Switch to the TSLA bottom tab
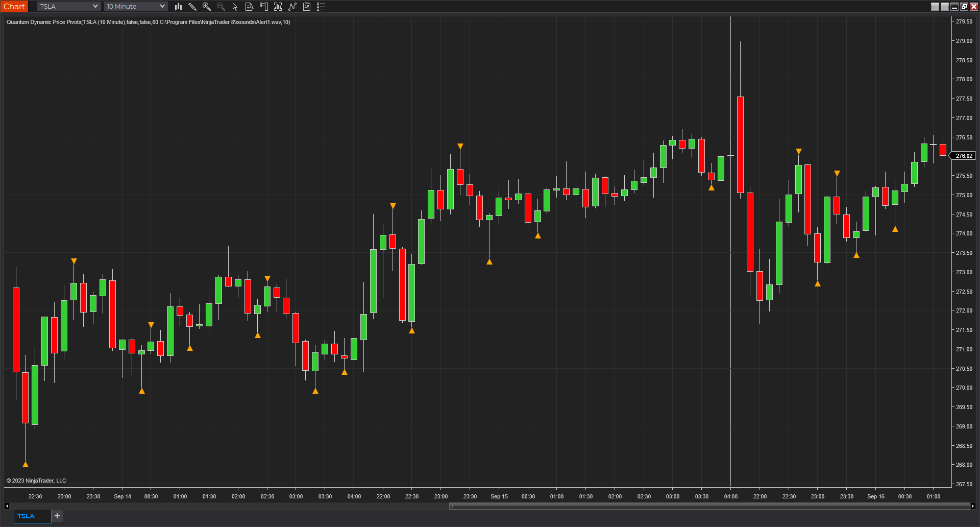This screenshot has width=980, height=527. [32, 516]
